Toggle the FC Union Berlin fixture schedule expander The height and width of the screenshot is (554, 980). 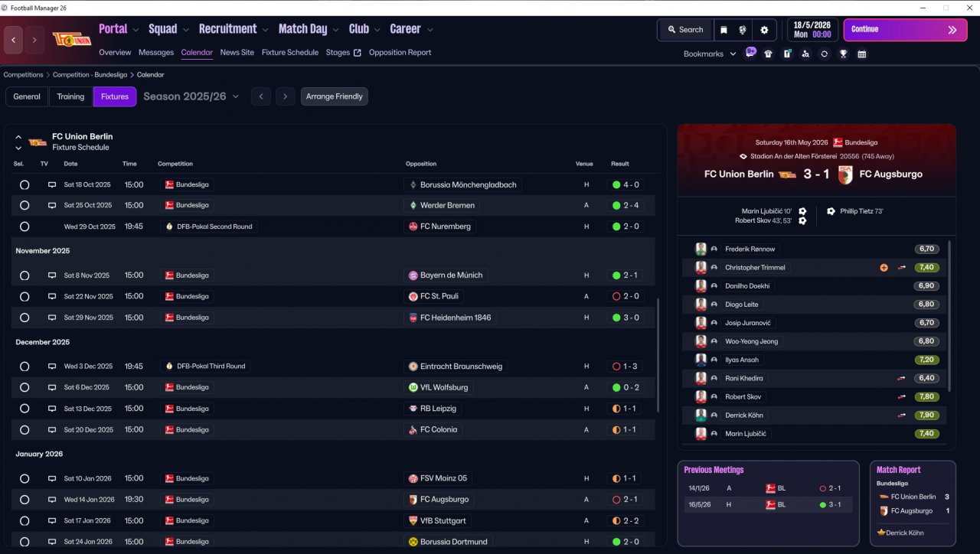[18, 142]
